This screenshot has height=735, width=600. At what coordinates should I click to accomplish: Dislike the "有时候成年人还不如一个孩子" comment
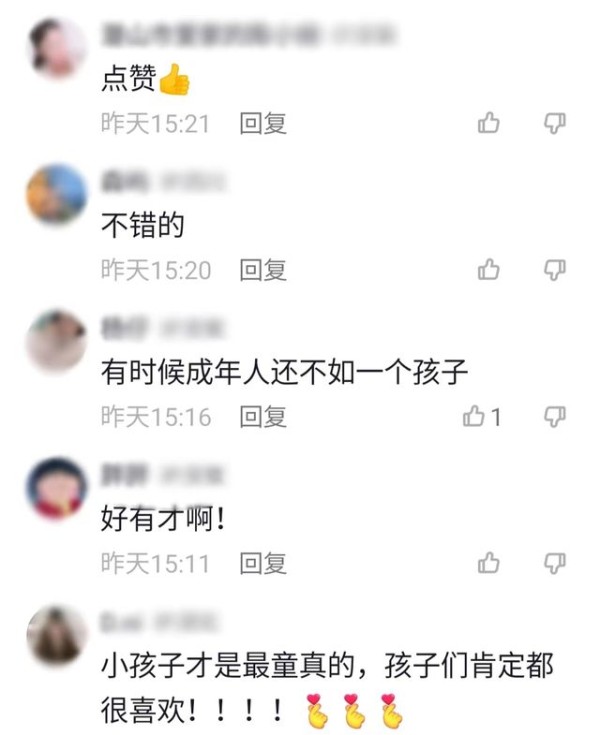[555, 416]
